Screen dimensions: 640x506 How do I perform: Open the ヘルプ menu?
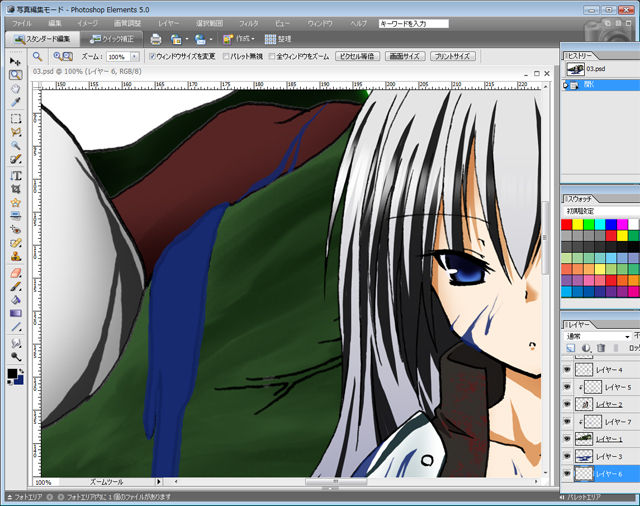(x=358, y=24)
